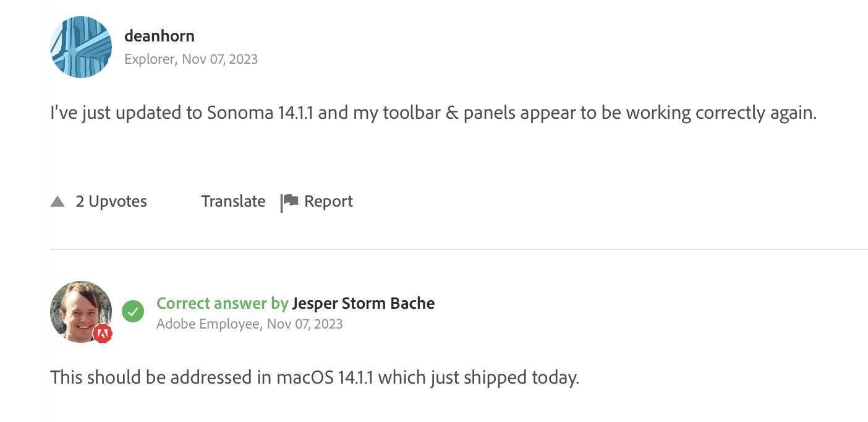Upvote deanhorn's post with the triangle arrow
868x422 pixels.
pos(57,202)
